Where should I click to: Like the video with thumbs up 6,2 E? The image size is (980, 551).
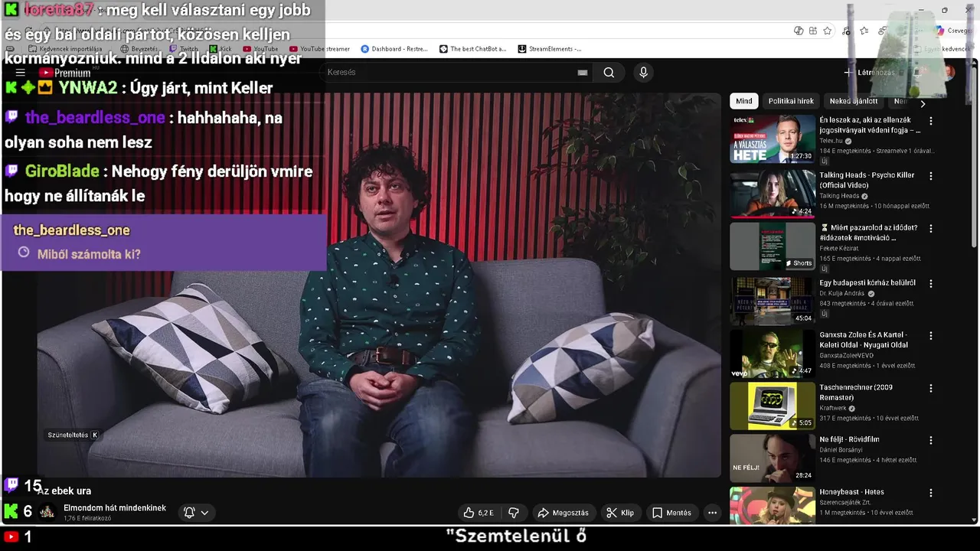479,513
